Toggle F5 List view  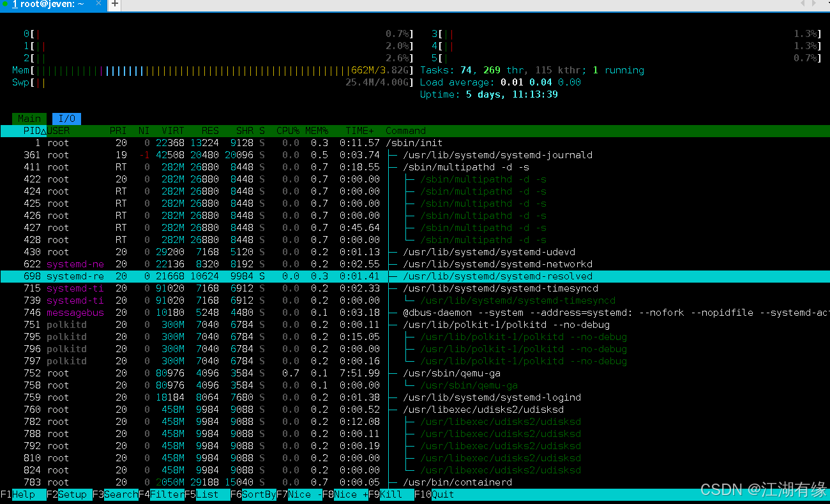point(207,494)
